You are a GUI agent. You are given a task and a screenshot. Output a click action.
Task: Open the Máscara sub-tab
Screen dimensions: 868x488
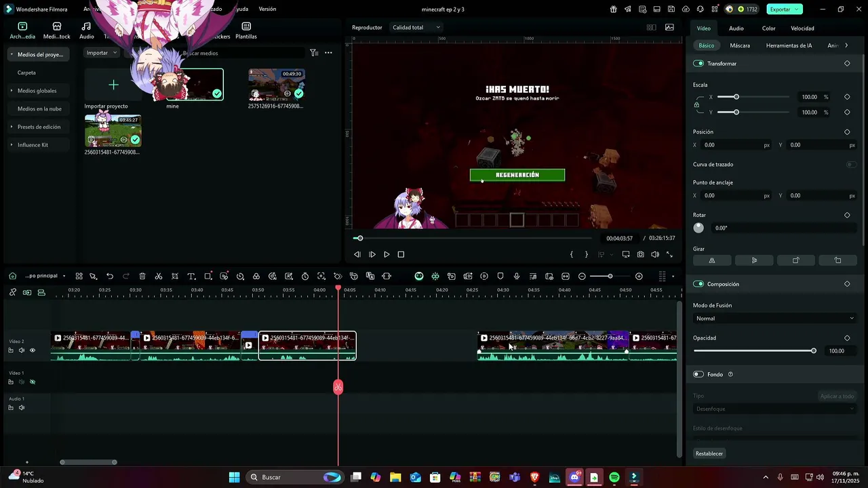click(740, 45)
